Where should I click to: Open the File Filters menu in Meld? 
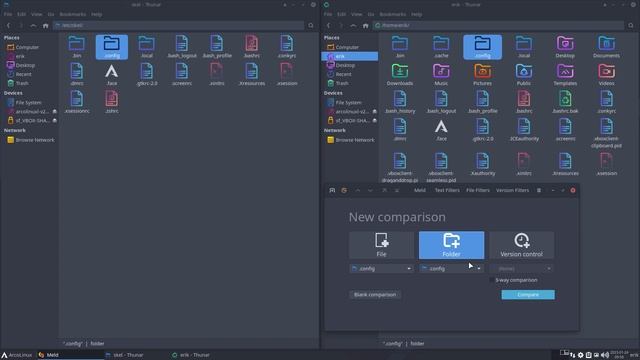[x=478, y=190]
